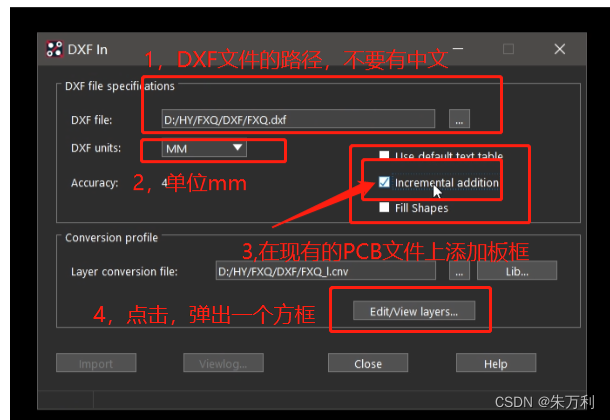This screenshot has height=420, width=610.
Task: Browse for the DXF file
Action: point(459,119)
